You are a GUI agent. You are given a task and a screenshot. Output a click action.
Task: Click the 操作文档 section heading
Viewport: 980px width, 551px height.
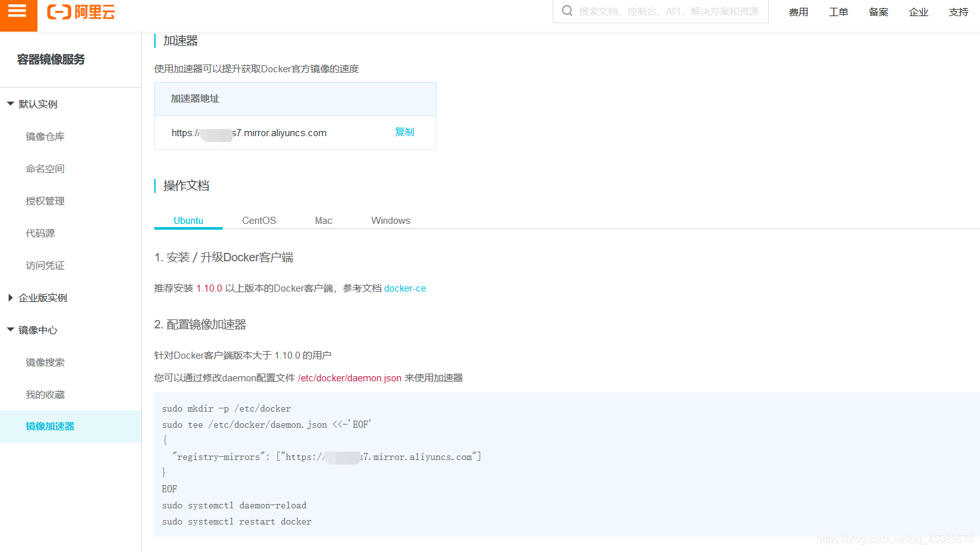[186, 186]
